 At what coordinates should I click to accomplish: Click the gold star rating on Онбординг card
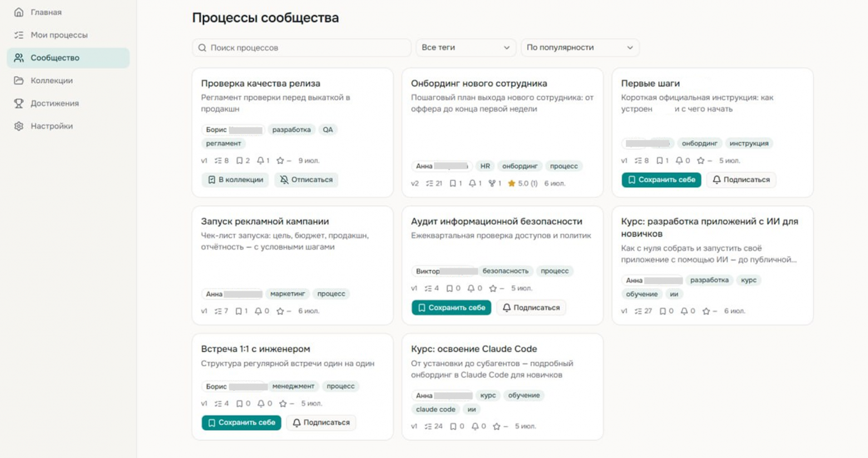(x=511, y=183)
